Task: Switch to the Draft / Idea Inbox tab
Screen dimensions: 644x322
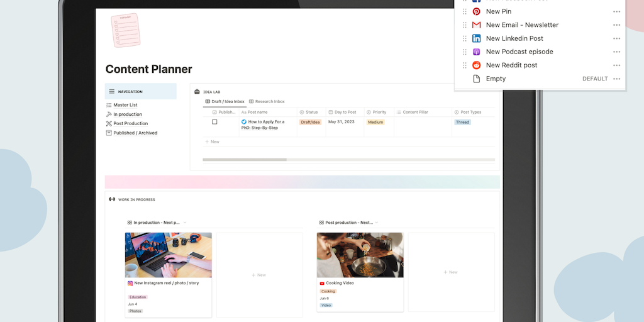Action: tap(225, 101)
